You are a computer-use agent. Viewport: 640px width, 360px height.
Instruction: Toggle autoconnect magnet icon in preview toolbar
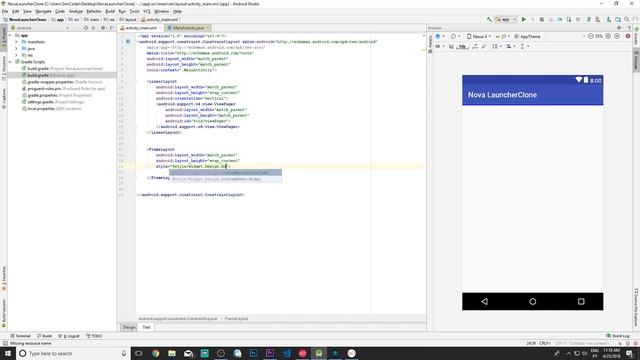pos(451,47)
